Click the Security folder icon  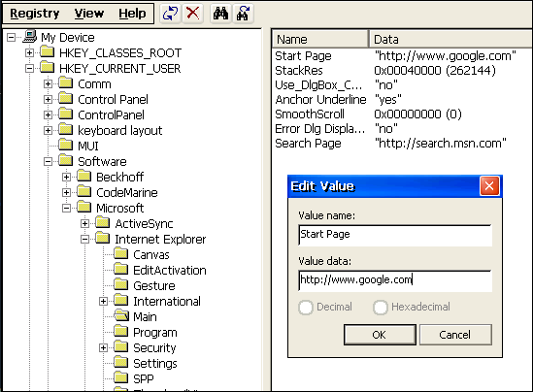point(121,347)
